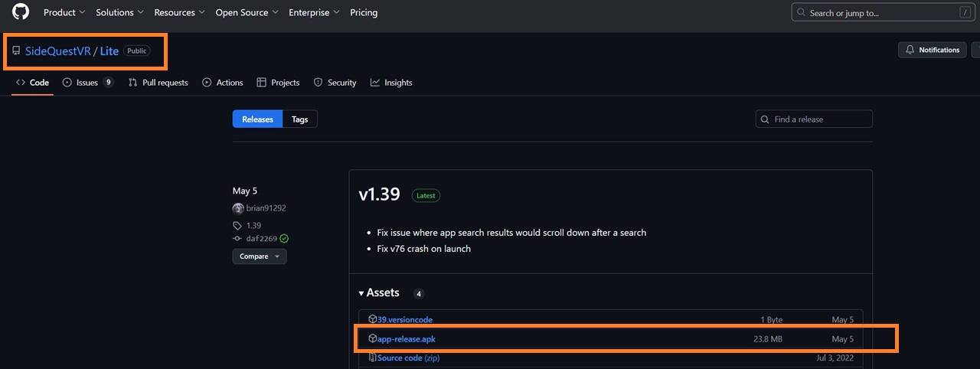Click the green verified check icon
The width and height of the screenshot is (980, 369).
coord(284,238)
